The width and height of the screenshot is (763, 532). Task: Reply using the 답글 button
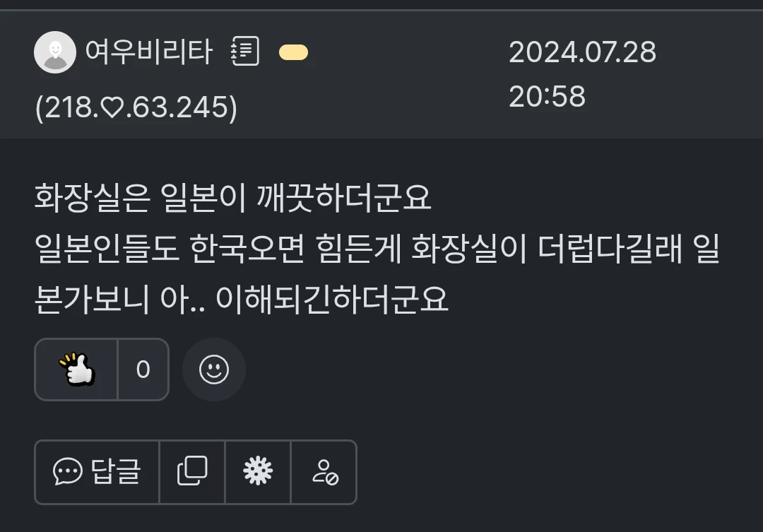point(97,472)
